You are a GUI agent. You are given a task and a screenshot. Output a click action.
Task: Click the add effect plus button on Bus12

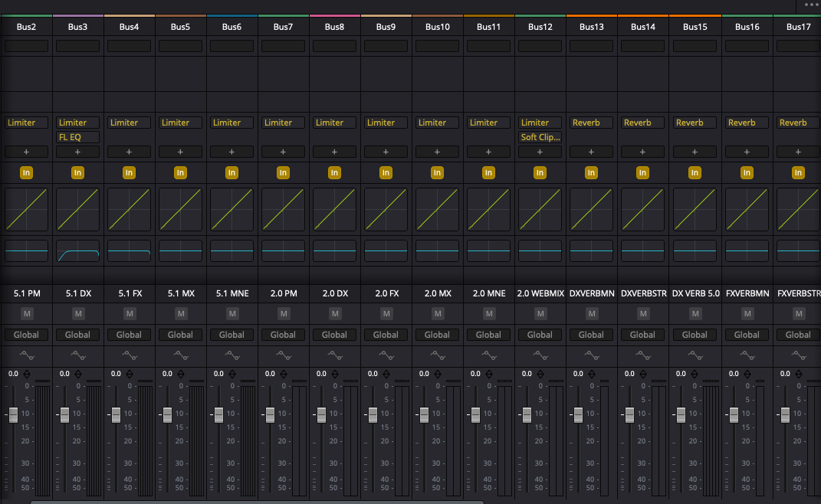[540, 152]
